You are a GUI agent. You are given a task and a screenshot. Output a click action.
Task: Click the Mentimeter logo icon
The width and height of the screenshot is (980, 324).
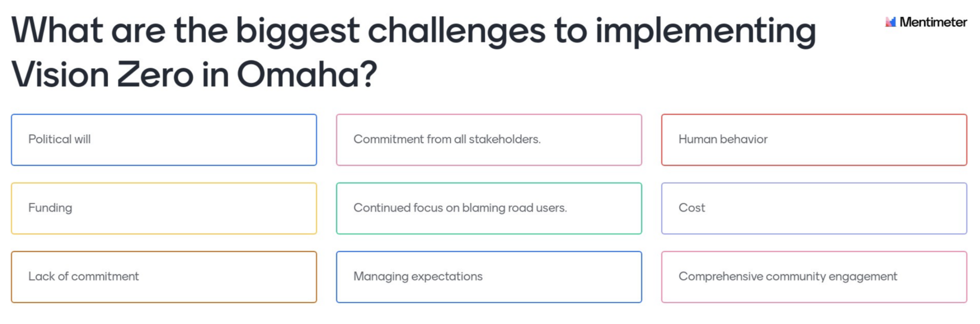click(891, 22)
